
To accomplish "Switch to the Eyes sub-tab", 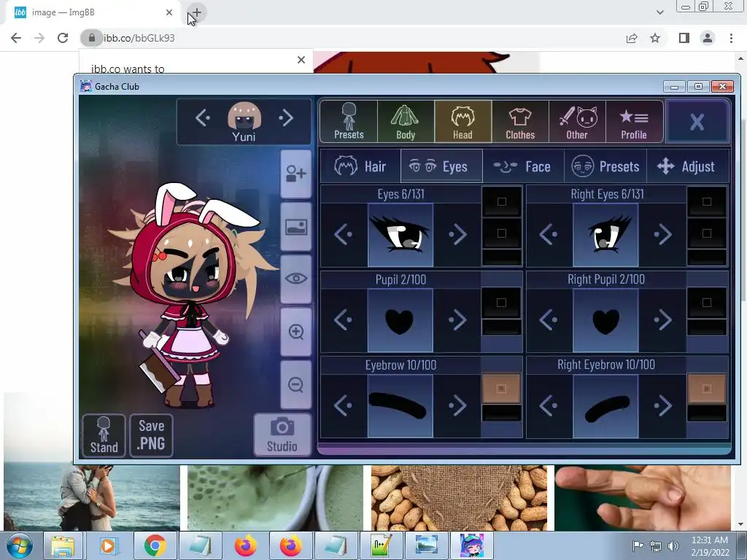I will click(x=441, y=166).
